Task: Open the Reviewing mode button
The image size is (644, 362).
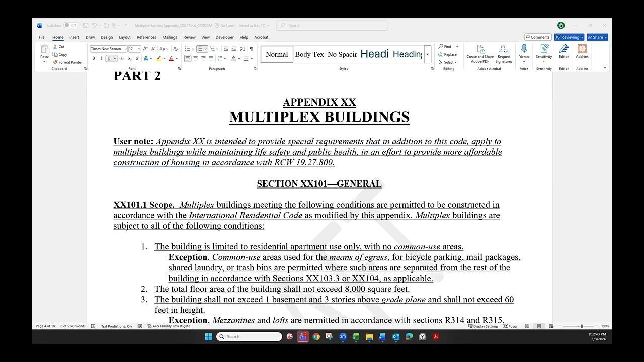Action: click(569, 37)
